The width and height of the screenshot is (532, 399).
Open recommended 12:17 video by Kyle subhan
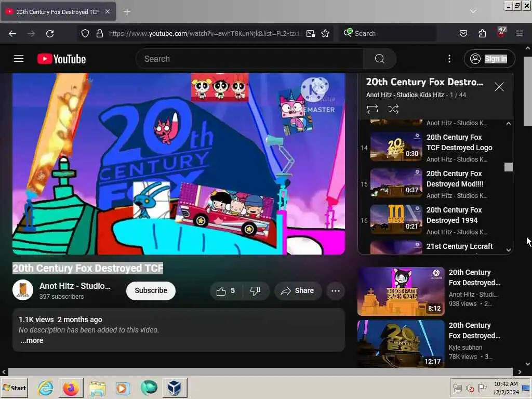(401, 343)
